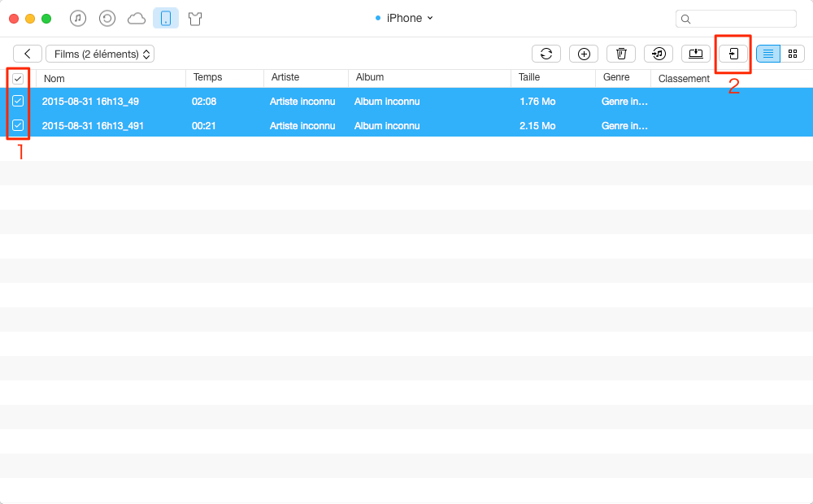Uncheck the 2015-08-31 16h13_49 row checkbox
813x504 pixels.
[18, 101]
